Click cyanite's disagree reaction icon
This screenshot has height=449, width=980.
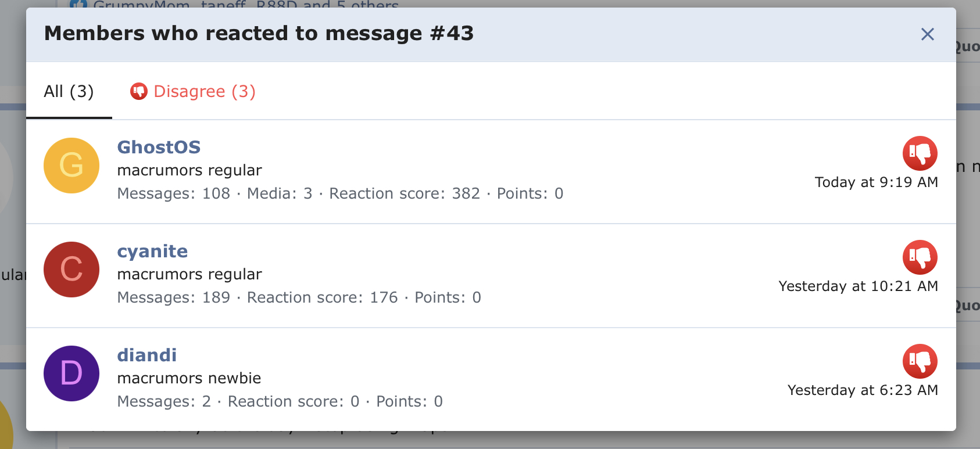tap(920, 257)
